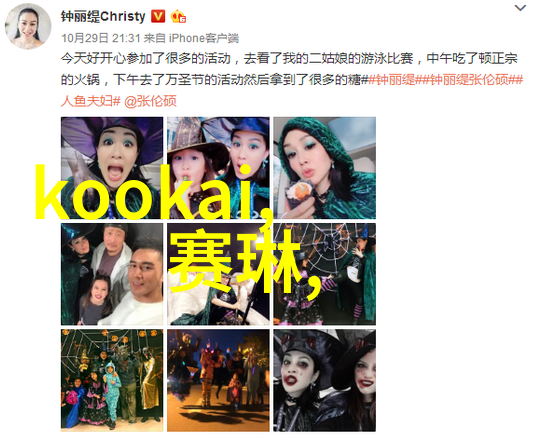Open the purple witch hat selfie photo
Screen dimensions: 536x439
[112, 168]
